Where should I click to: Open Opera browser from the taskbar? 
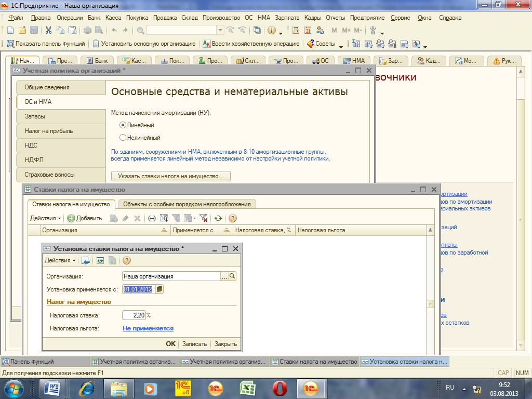tap(280, 389)
